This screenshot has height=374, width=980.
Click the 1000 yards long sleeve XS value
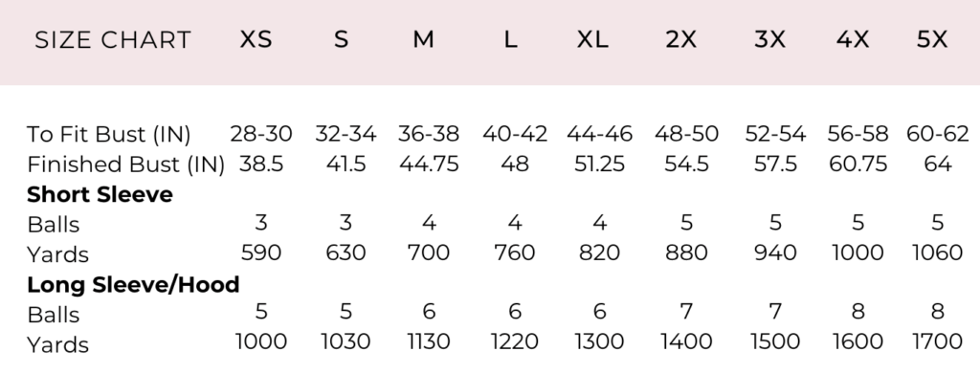click(261, 341)
